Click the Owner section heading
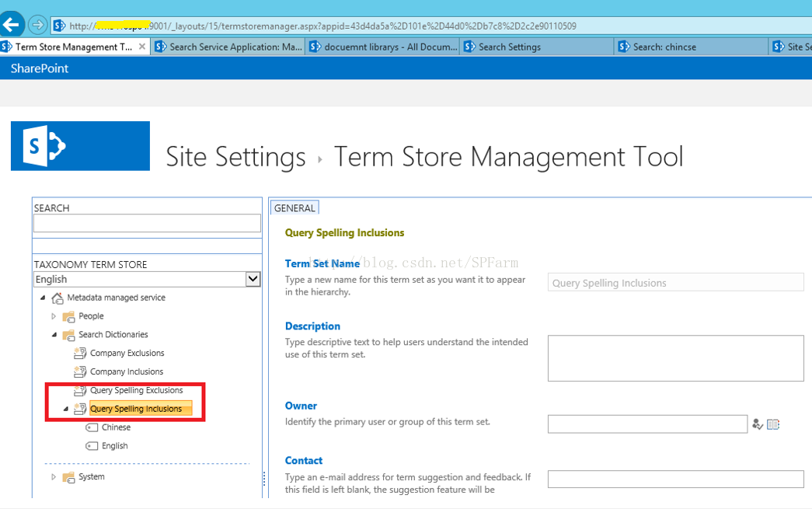Image resolution: width=812 pixels, height=509 pixels. click(x=301, y=406)
